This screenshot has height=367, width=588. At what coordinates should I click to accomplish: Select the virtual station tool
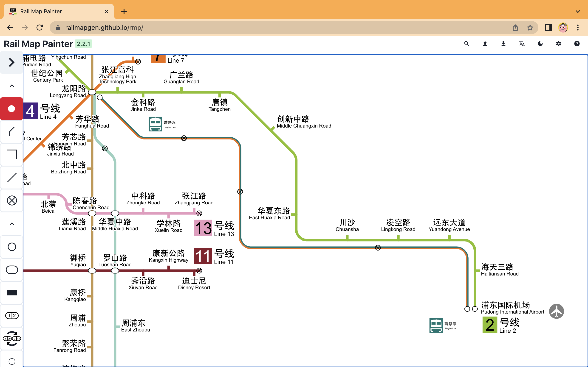[11, 200]
